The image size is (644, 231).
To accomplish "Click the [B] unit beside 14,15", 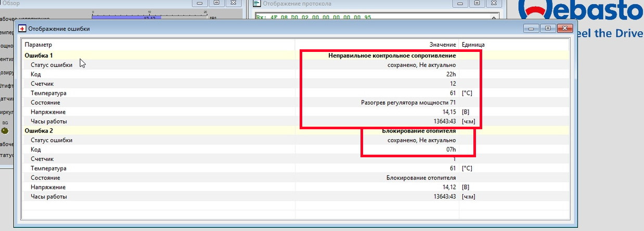I will (466, 112).
